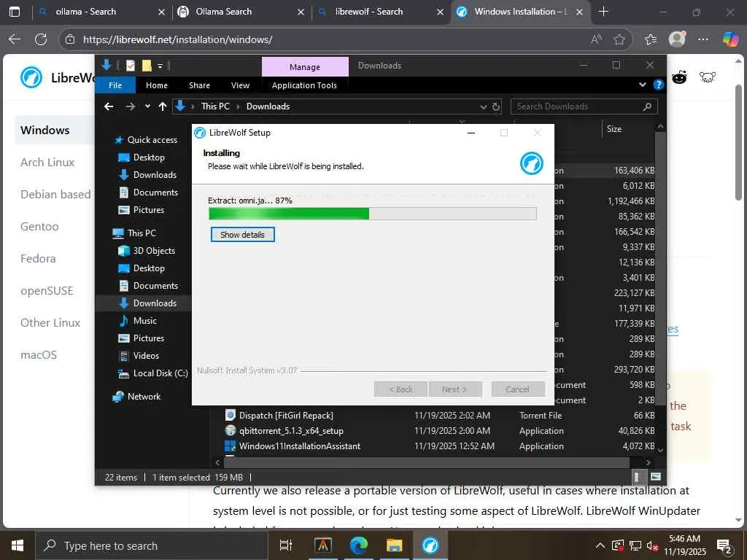Viewport: 747px width, 560px height.
Task: Open the Home ribbon tab
Action: click(x=157, y=85)
